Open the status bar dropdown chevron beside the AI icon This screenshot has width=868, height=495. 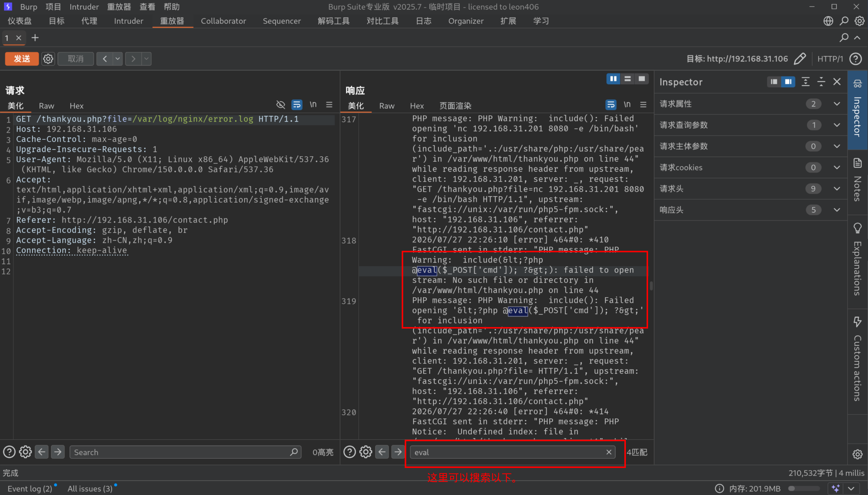click(851, 488)
